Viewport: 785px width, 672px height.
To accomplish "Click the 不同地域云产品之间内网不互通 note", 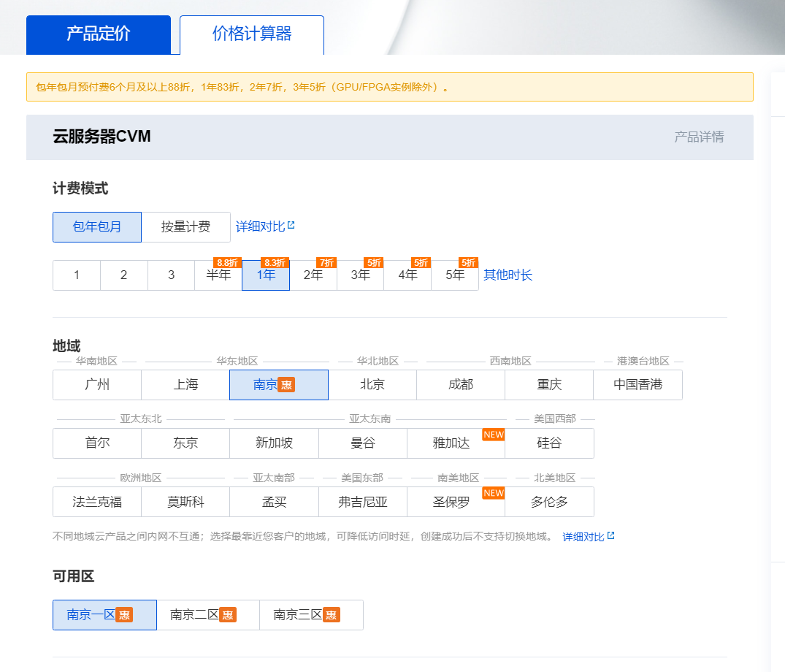I will [x=303, y=537].
